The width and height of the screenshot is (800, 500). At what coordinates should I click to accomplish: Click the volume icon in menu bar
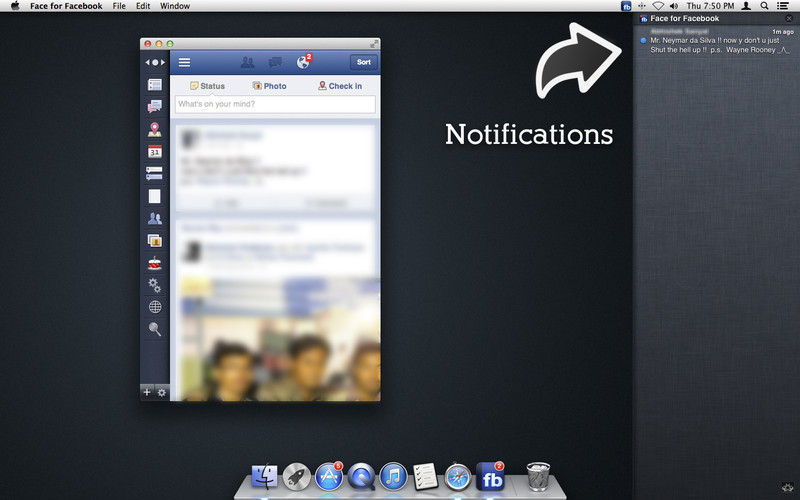(x=674, y=6)
